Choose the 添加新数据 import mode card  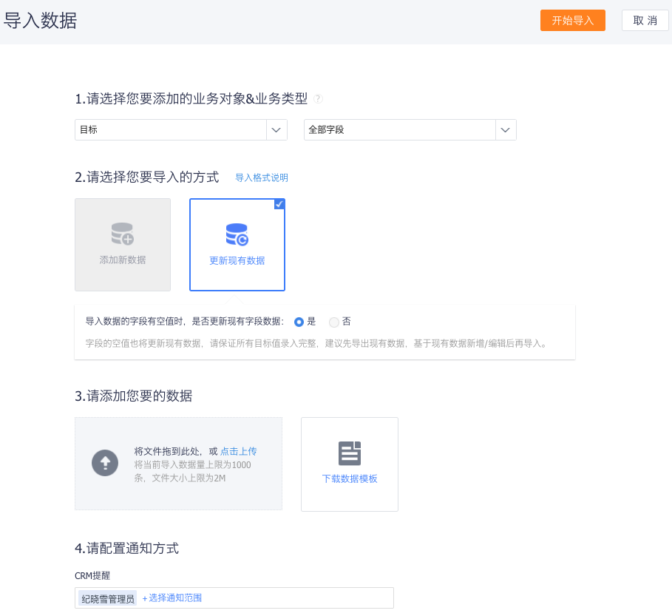[x=123, y=245]
